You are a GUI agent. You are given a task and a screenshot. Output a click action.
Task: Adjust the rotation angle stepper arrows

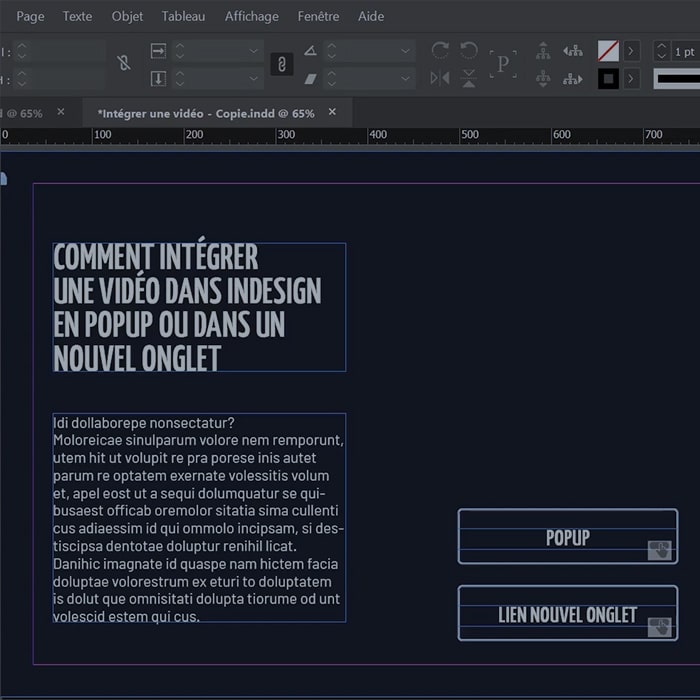tap(331, 51)
